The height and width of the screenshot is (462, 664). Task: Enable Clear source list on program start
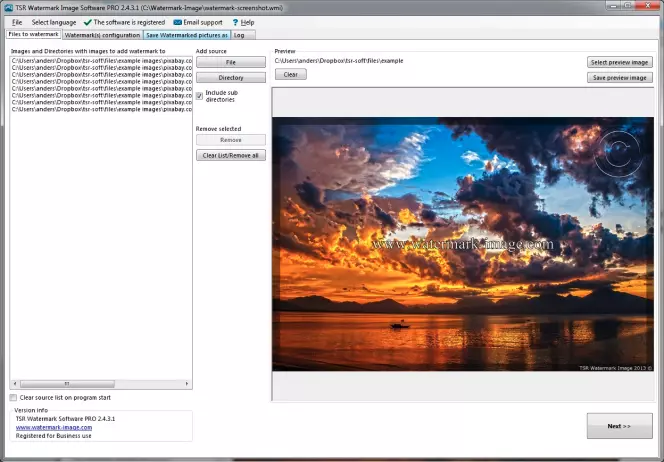pyautogui.click(x=13, y=398)
